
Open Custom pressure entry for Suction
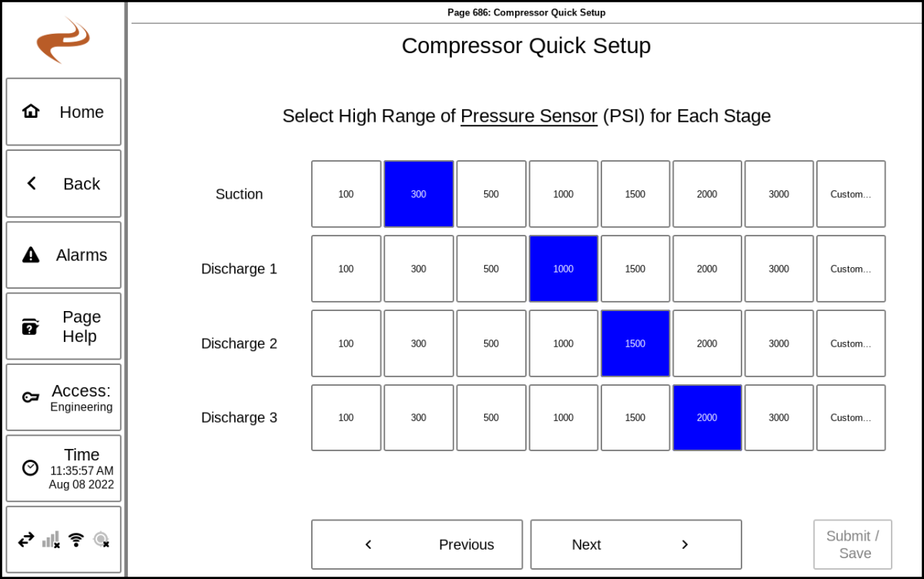[x=851, y=194]
